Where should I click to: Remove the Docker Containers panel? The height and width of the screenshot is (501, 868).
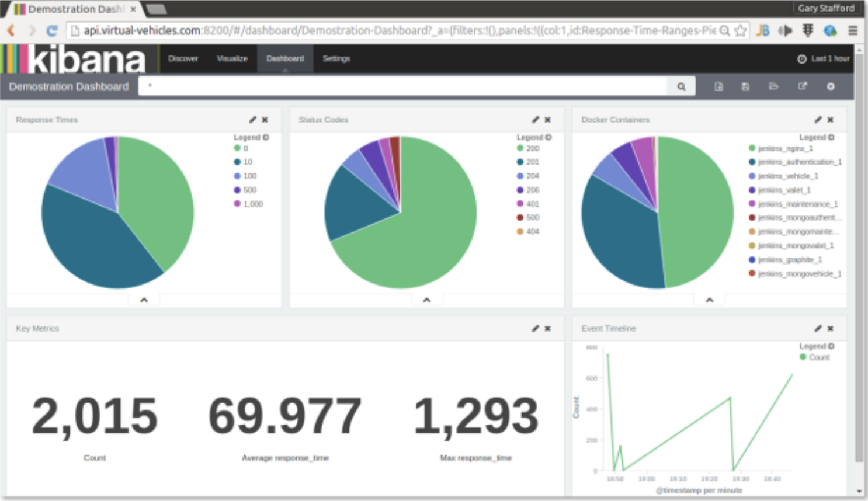pyautogui.click(x=830, y=119)
